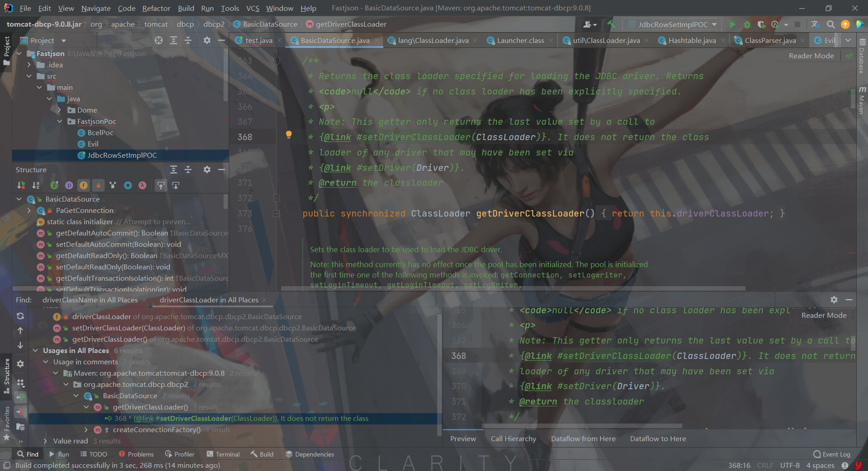Open the Structure panel settings gear
This screenshot has height=471, width=868.
click(x=207, y=170)
